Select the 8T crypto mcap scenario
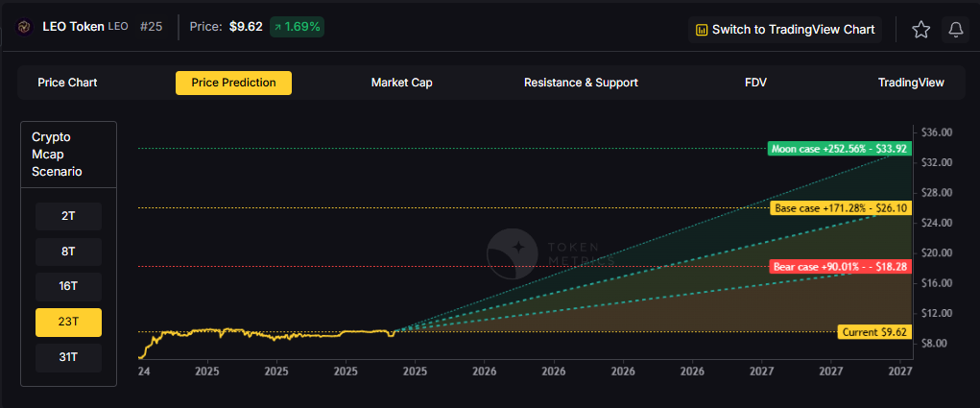 click(x=69, y=252)
